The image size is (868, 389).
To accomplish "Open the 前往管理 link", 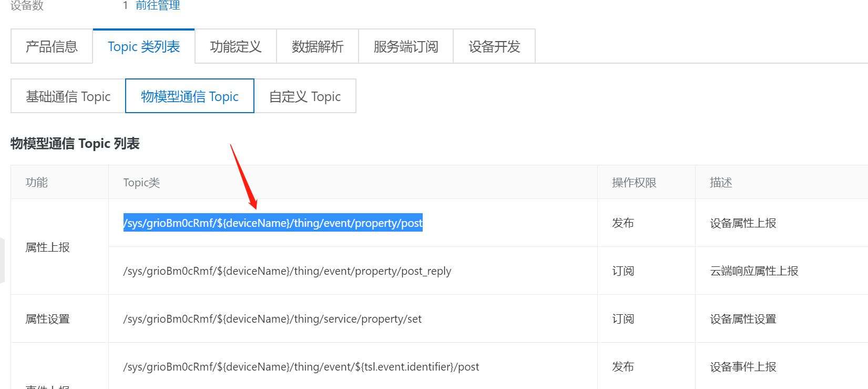I will point(158,5).
